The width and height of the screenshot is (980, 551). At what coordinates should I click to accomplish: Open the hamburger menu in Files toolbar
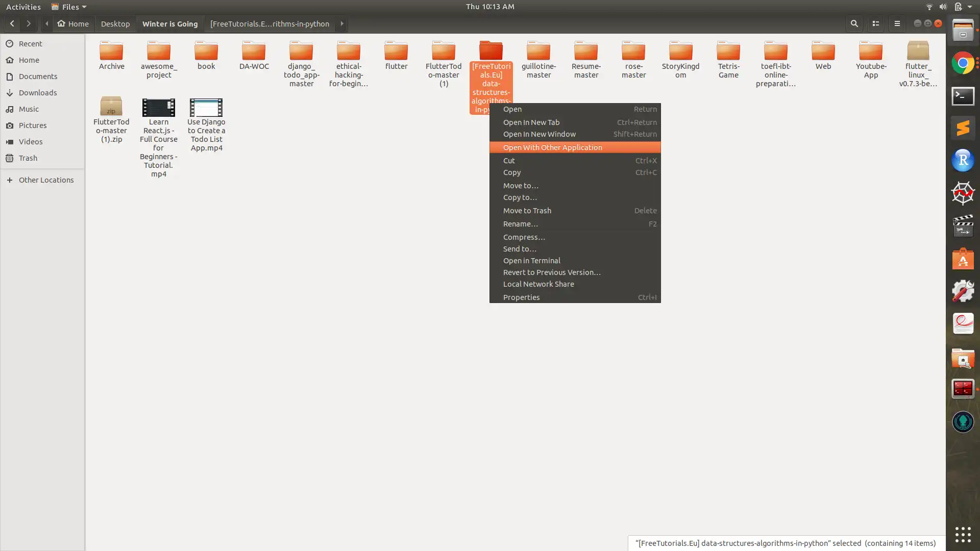pos(897,23)
